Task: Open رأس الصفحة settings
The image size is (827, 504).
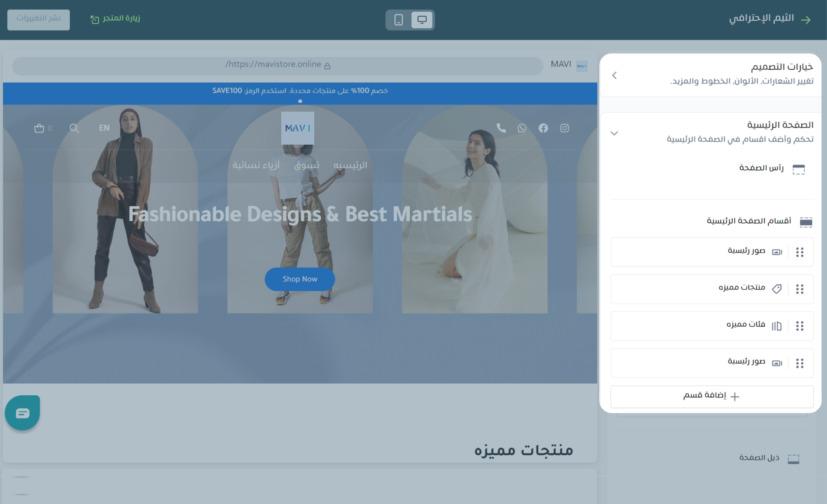Action: point(761,168)
